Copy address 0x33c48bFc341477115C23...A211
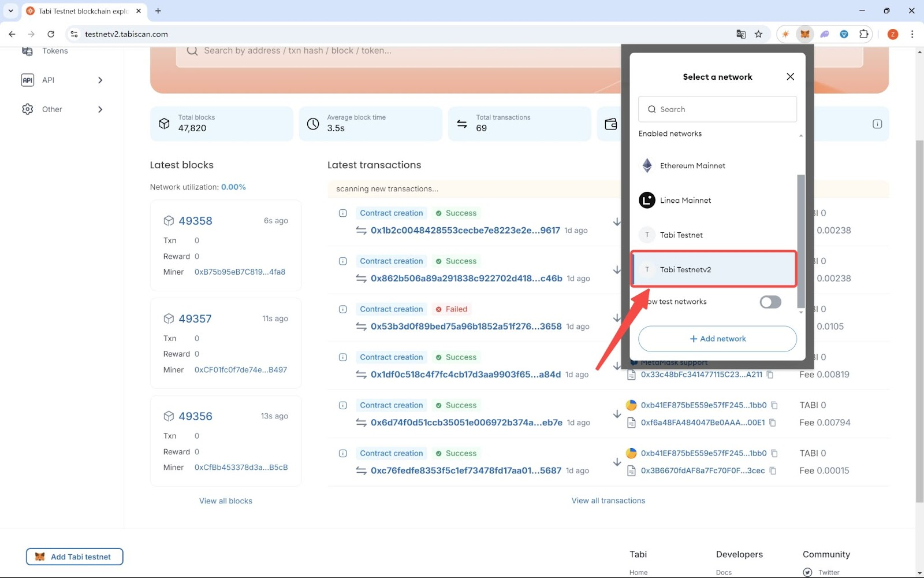Image resolution: width=924 pixels, height=578 pixels. pyautogui.click(x=770, y=375)
